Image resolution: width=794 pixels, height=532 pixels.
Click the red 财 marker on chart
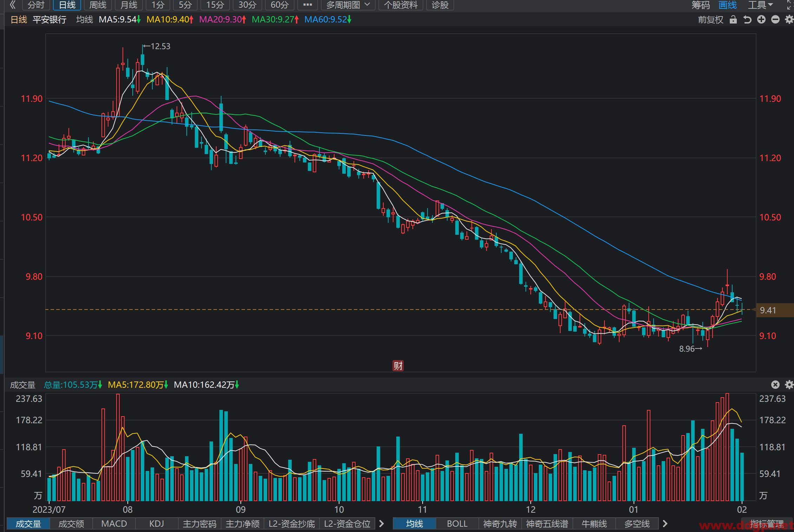tap(398, 366)
